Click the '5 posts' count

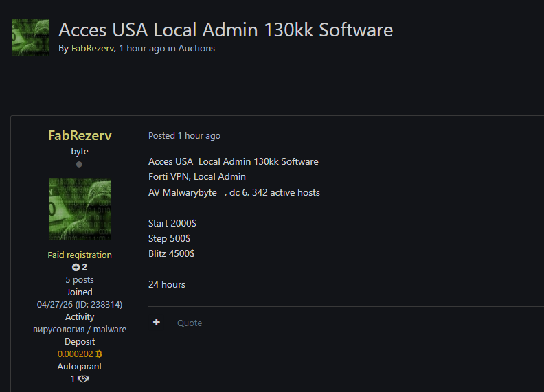80,279
